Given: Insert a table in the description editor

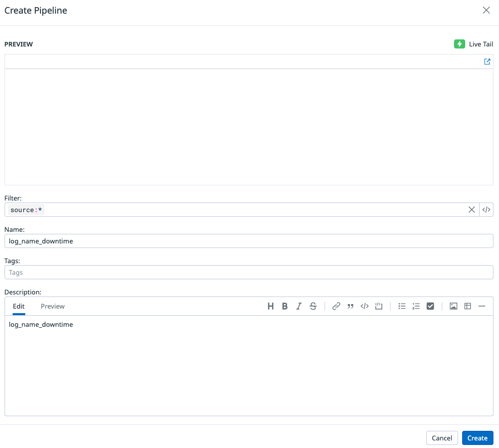Looking at the screenshot, I should pyautogui.click(x=468, y=306).
